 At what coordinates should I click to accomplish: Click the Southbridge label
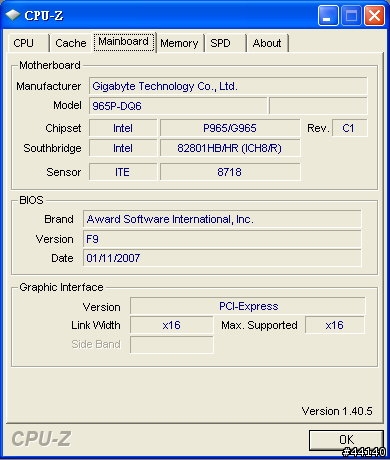coord(52,148)
